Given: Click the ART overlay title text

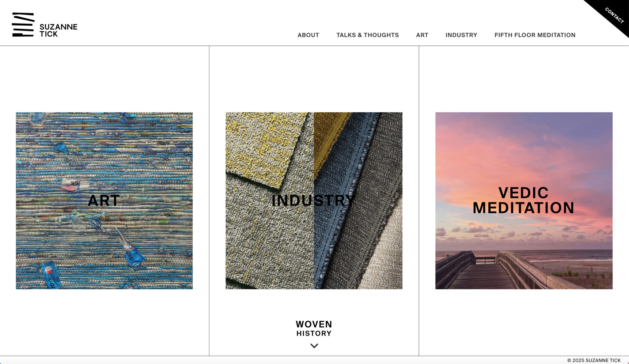Looking at the screenshot, I should [104, 201].
